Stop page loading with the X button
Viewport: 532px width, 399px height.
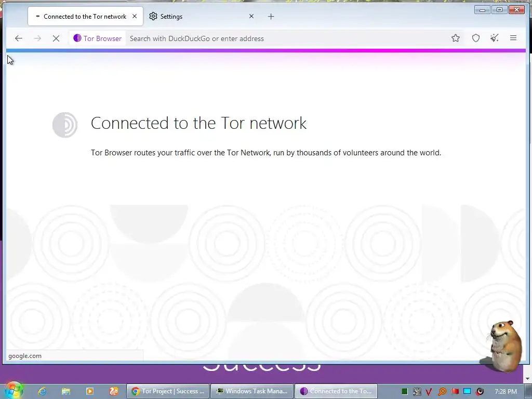[56, 38]
